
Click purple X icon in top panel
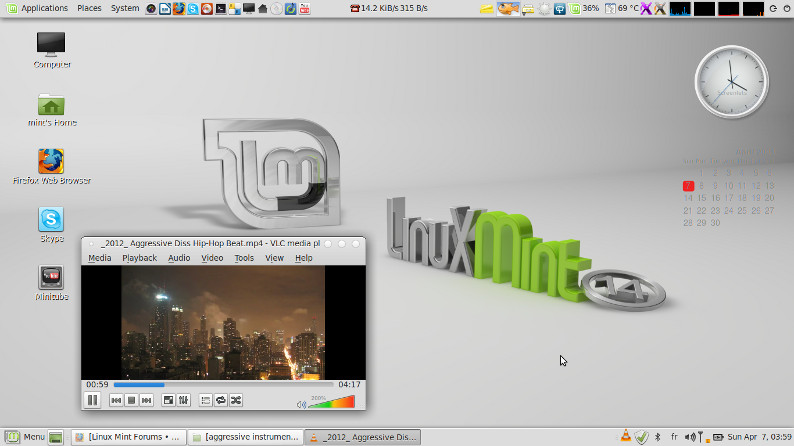pos(646,9)
